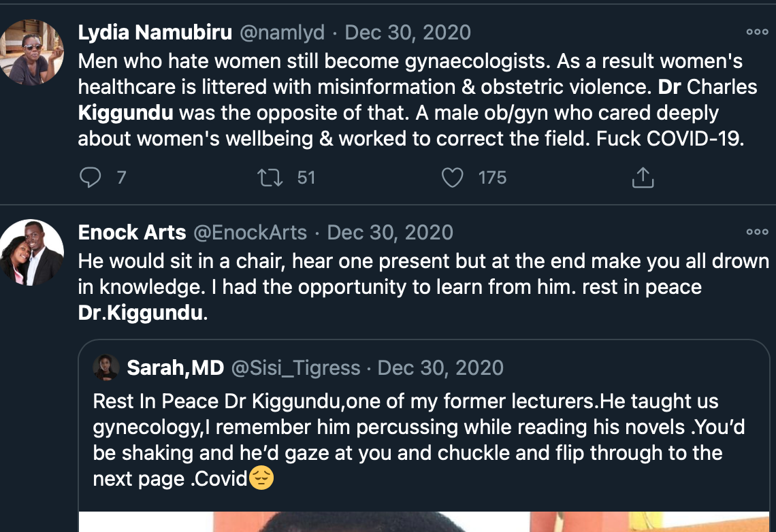Open more options on Lydia Namubiru's tweet
This screenshot has height=532, width=776.
757,32
